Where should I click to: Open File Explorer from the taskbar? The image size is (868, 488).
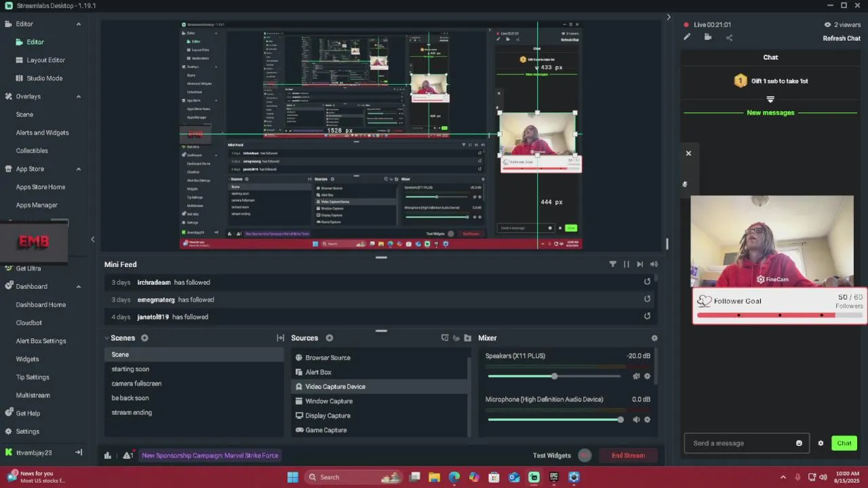click(435, 477)
